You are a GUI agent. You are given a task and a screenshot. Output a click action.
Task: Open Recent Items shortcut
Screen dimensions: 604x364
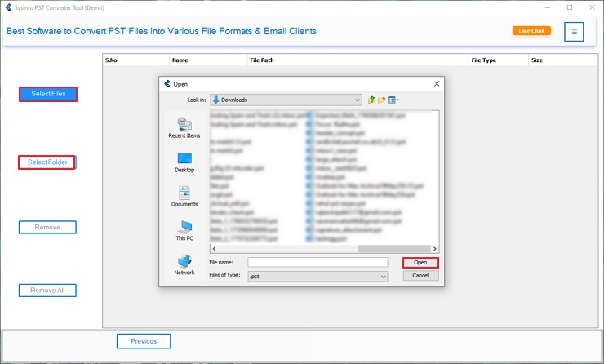184,128
